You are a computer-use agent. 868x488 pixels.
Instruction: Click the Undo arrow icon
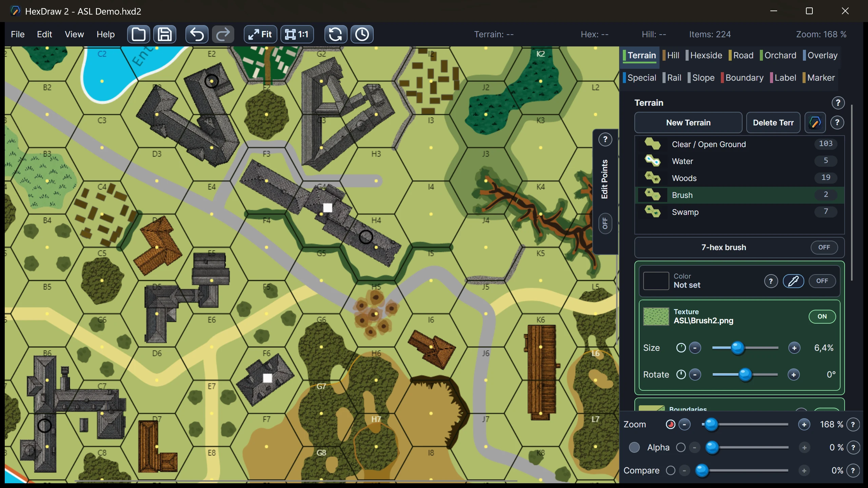pos(197,34)
